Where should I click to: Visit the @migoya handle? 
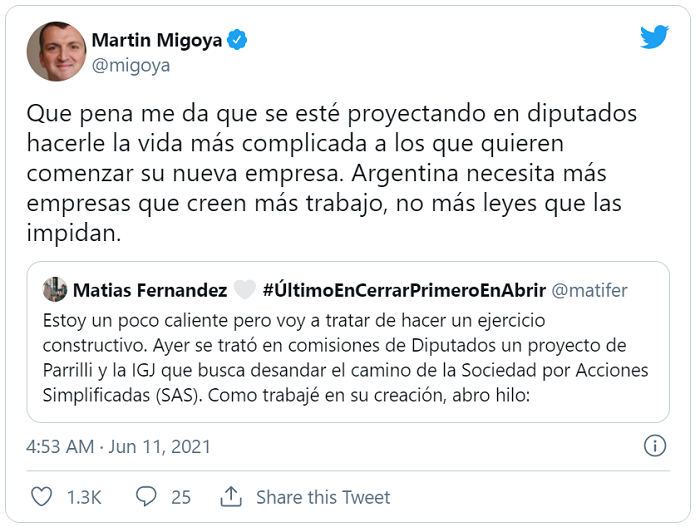pos(131,65)
